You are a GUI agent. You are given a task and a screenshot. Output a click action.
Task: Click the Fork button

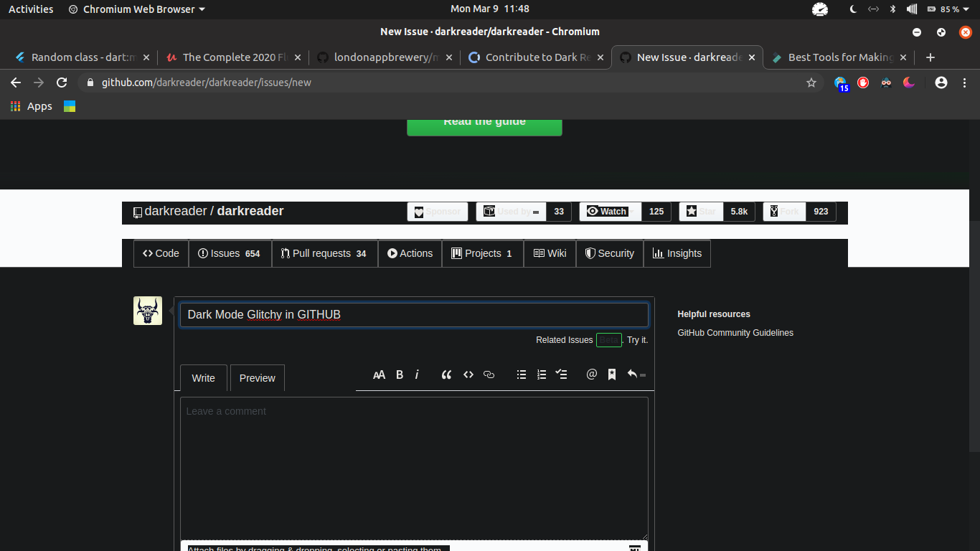click(784, 212)
